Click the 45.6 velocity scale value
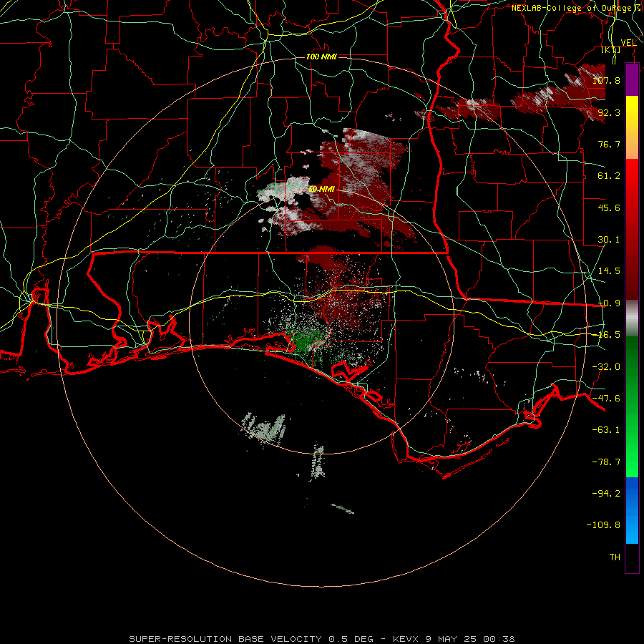644x644 pixels. (609, 208)
